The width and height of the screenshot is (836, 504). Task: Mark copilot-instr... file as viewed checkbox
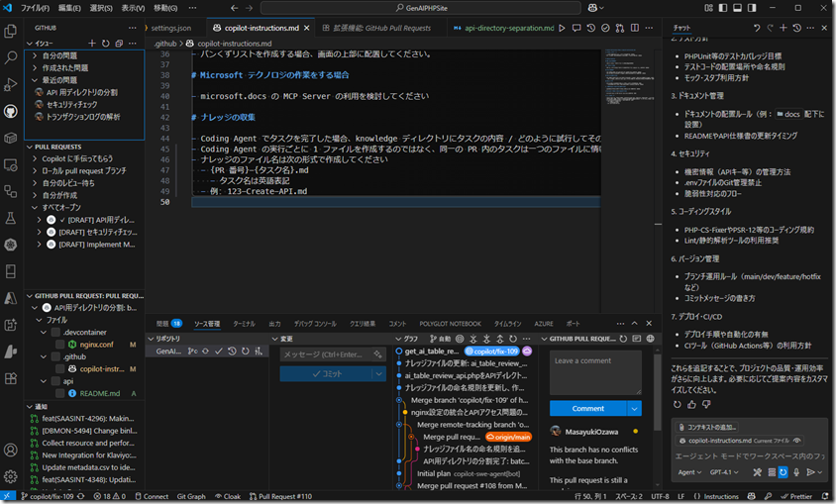click(x=60, y=368)
